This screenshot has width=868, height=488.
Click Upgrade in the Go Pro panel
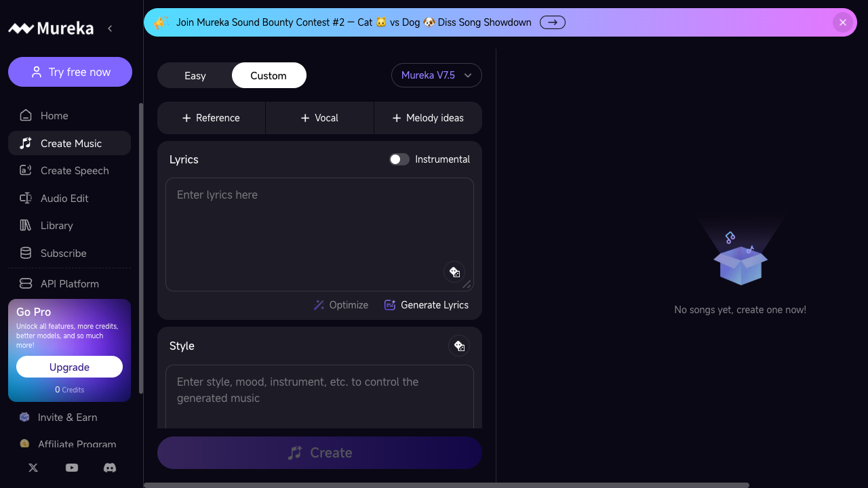click(69, 367)
